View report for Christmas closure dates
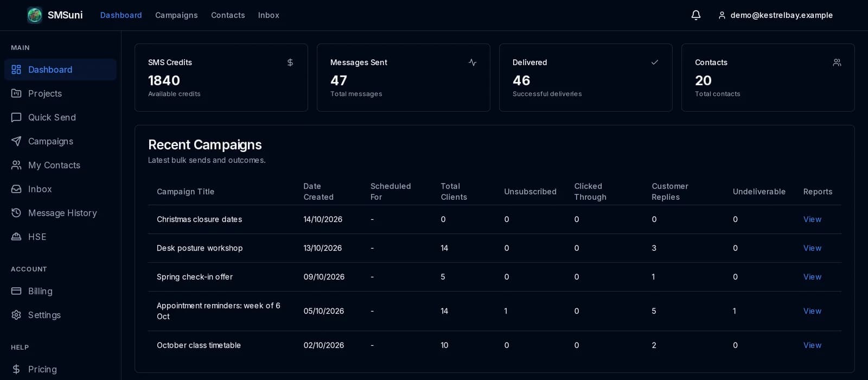Screen dimensions: 868x380 click(812, 219)
